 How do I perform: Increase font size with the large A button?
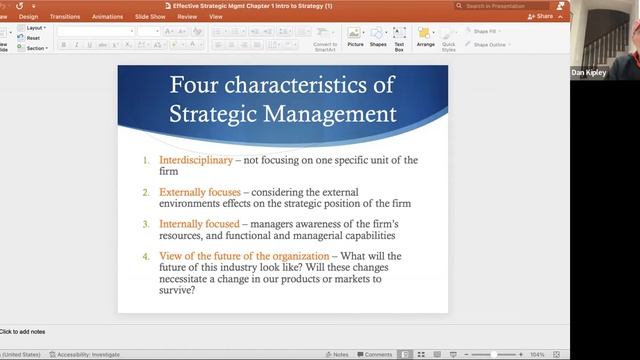[x=169, y=31]
